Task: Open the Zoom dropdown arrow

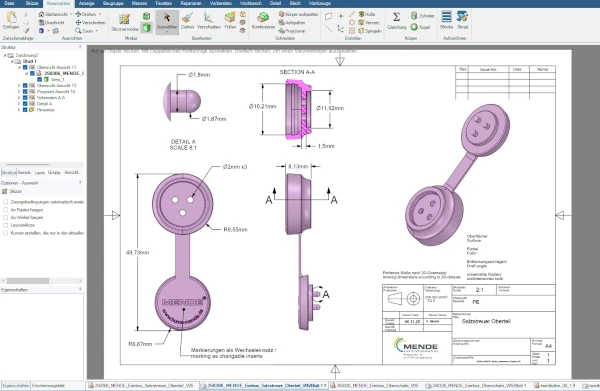Action: pos(96,31)
